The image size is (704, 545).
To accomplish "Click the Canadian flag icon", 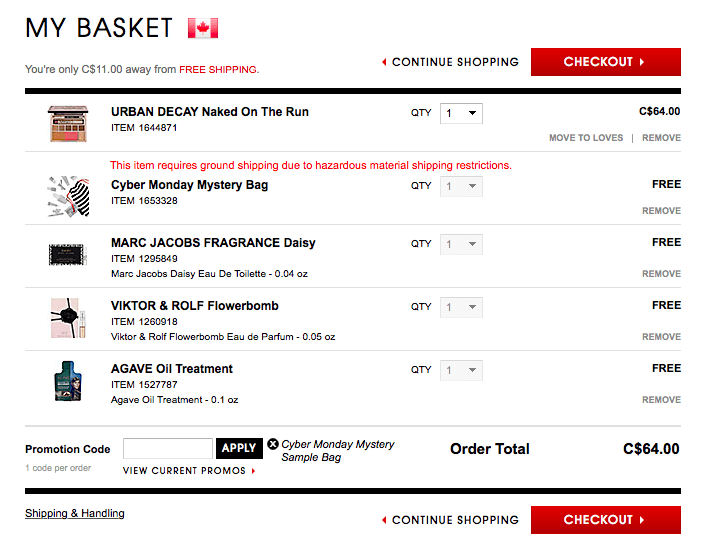I will click(203, 28).
